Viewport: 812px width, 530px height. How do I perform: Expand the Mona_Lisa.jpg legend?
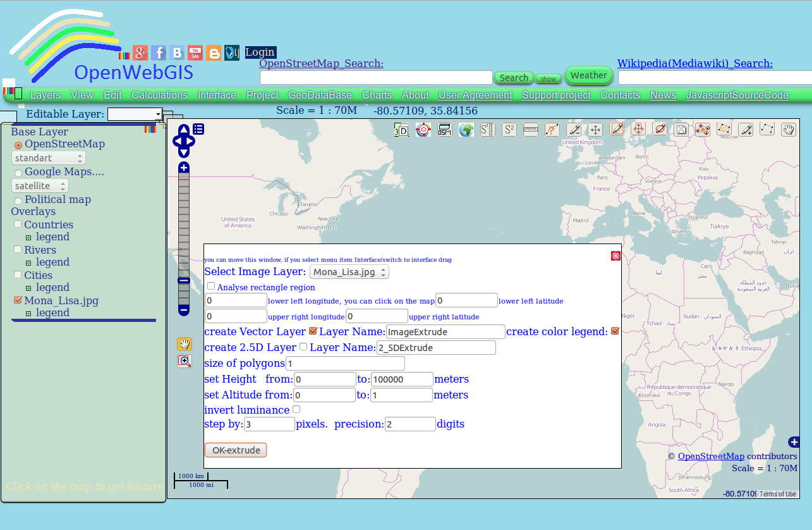28,314
